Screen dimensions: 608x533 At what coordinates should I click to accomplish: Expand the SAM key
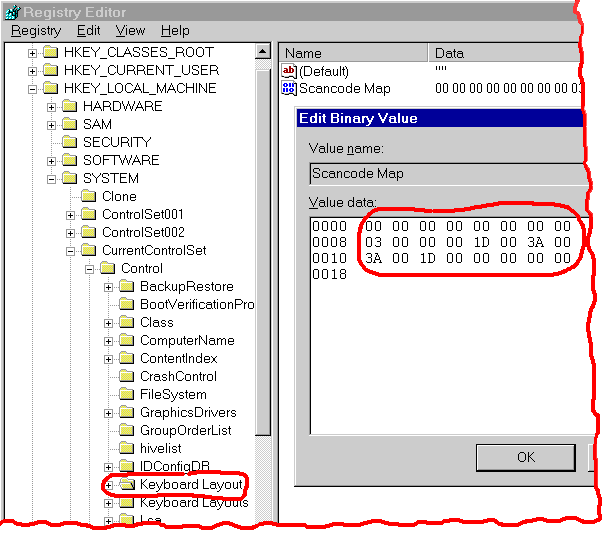coord(51,125)
